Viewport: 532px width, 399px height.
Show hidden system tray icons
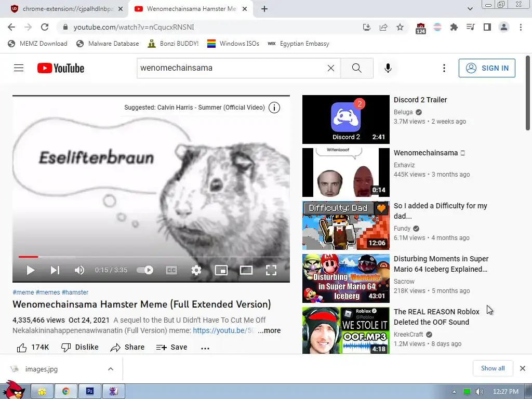point(454,392)
